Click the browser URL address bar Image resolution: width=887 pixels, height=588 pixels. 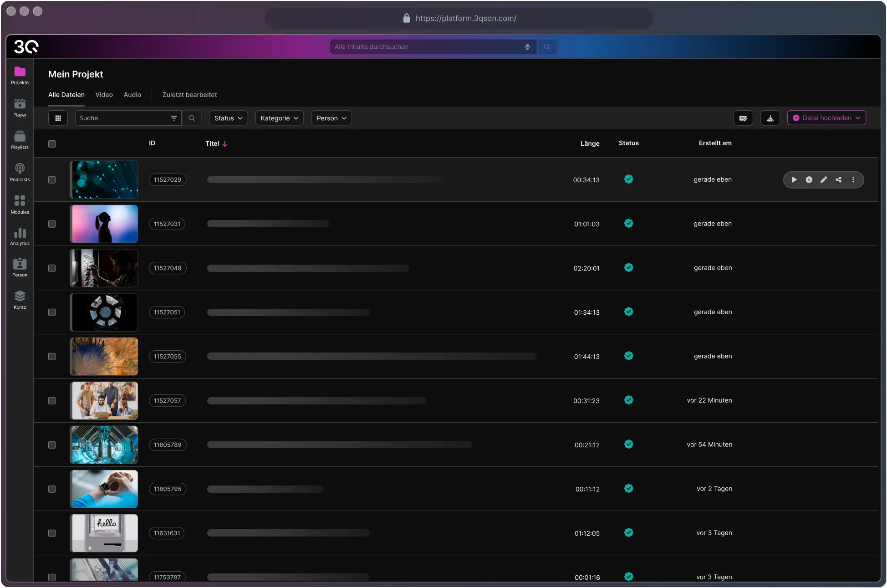click(x=459, y=18)
